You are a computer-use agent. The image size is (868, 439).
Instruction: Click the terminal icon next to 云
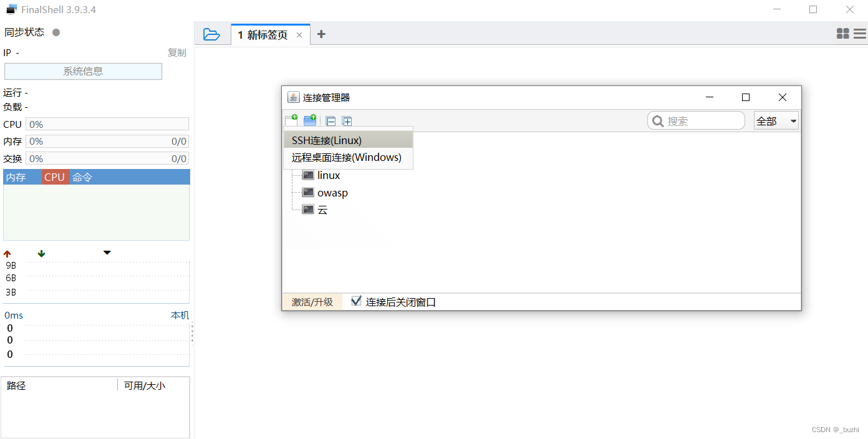[x=308, y=210]
